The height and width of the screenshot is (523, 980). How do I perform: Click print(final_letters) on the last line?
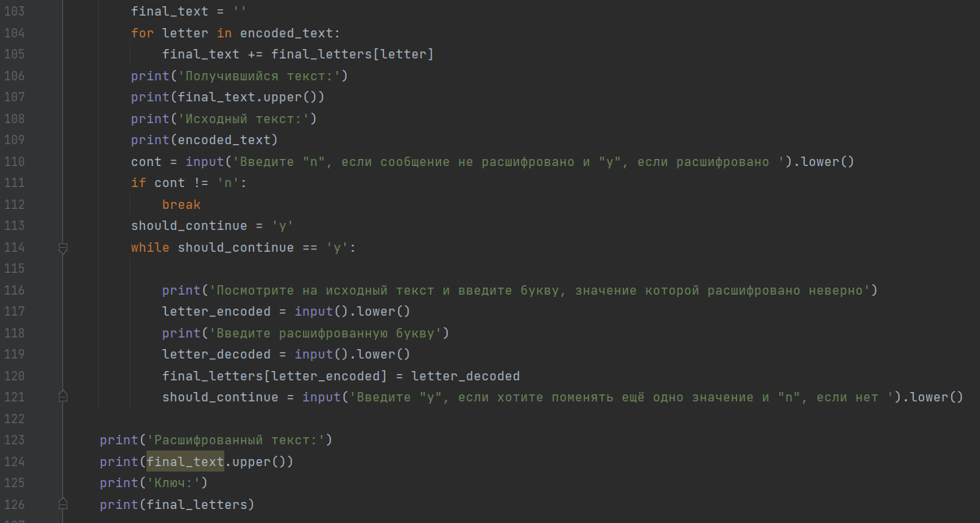[x=178, y=504]
